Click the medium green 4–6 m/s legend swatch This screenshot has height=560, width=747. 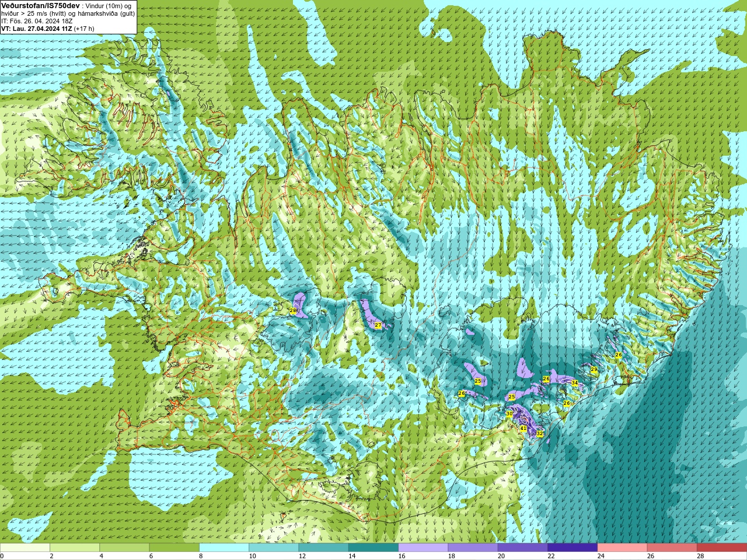click(124, 548)
